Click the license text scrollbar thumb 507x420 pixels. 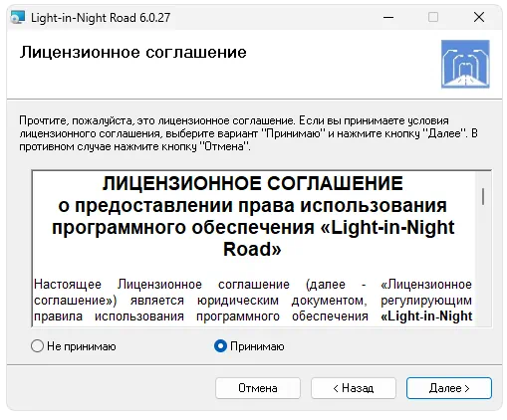point(483,196)
